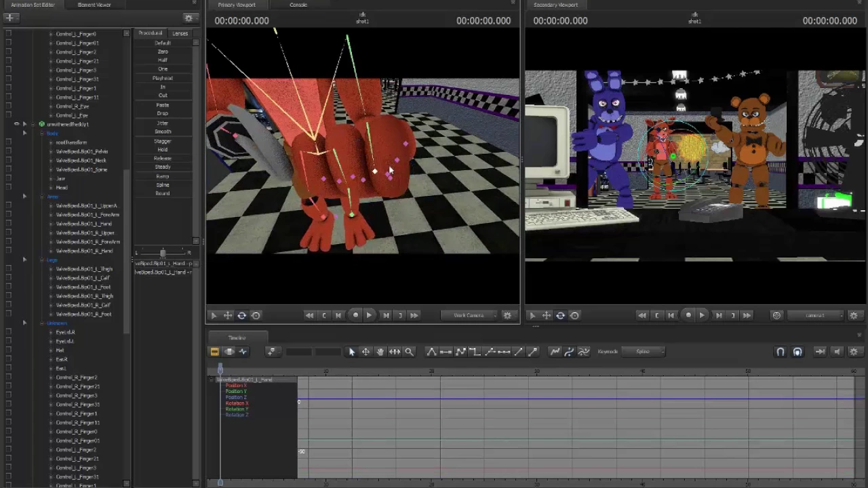Click the speaker mute icon in timeline
The image size is (868, 488).
837,352
